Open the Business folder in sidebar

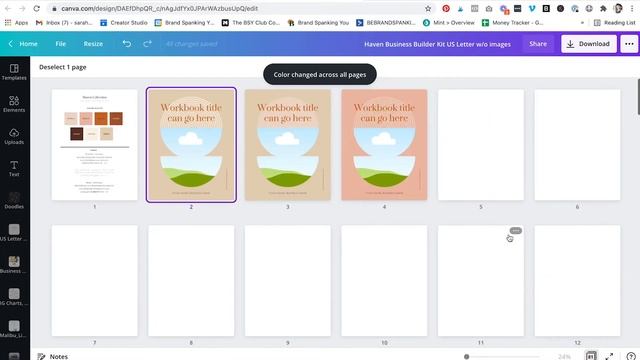coord(14,265)
